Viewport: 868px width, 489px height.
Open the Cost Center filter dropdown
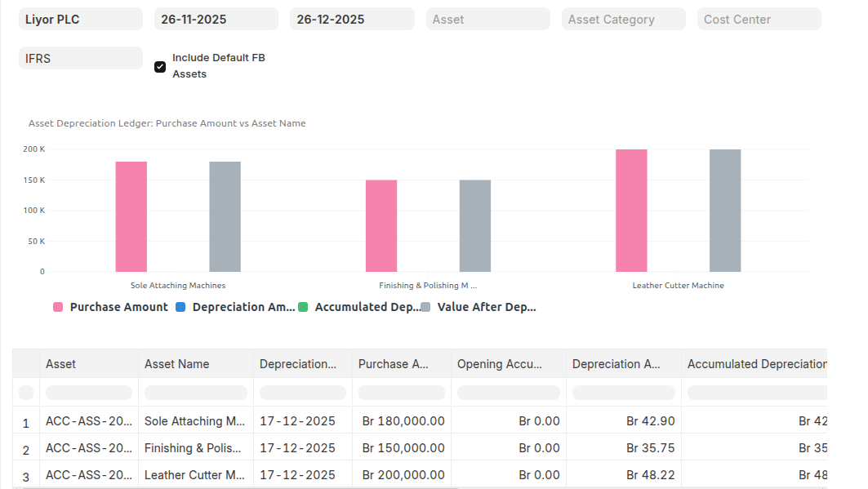(759, 19)
